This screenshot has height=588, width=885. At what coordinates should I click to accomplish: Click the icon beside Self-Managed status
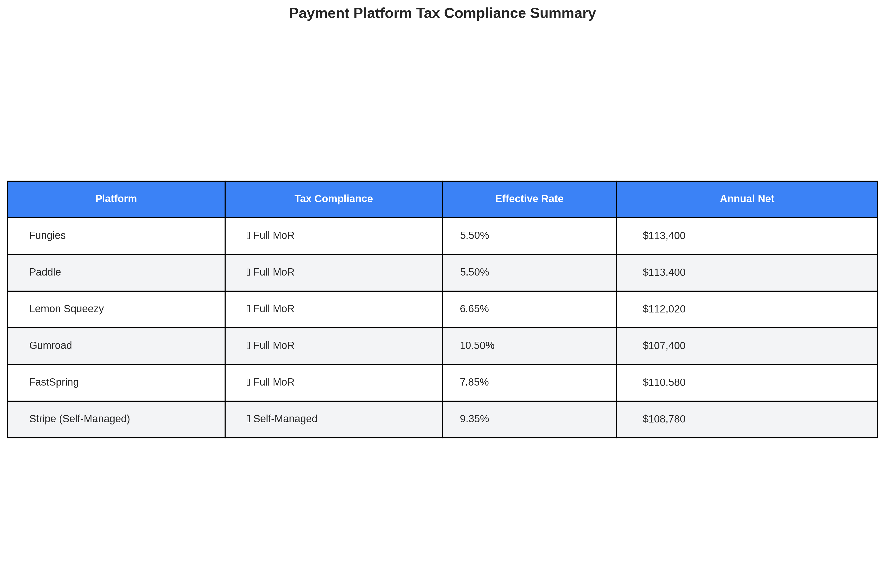[248, 419]
